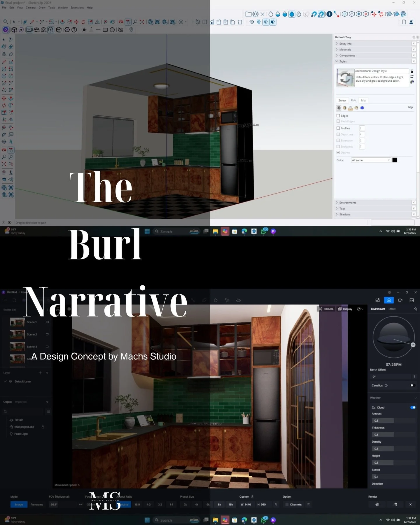
Task: Select the Watermark settings icon in Styles
Action: 356,108
